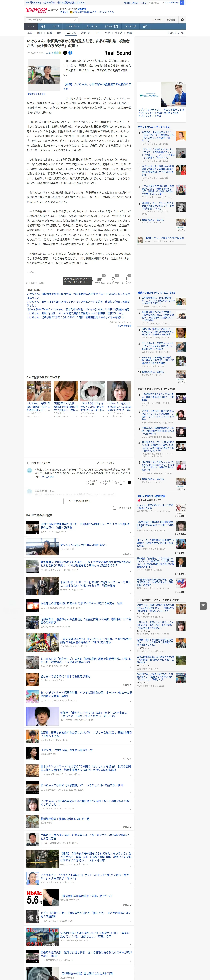Viewport: 210px width, 980px height.
Task: Select the エキスパート navigation tab
Action: pos(72,27)
